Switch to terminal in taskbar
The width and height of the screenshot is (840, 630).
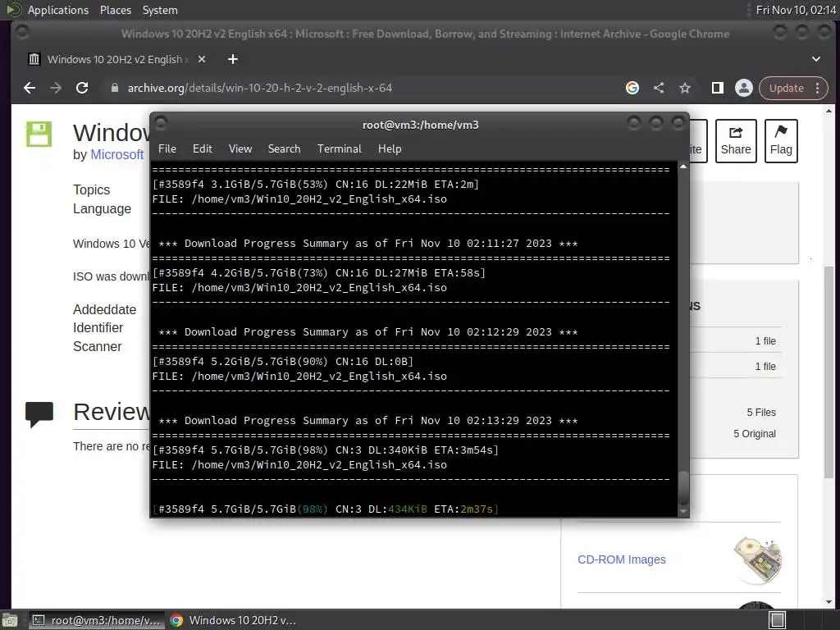(97, 620)
